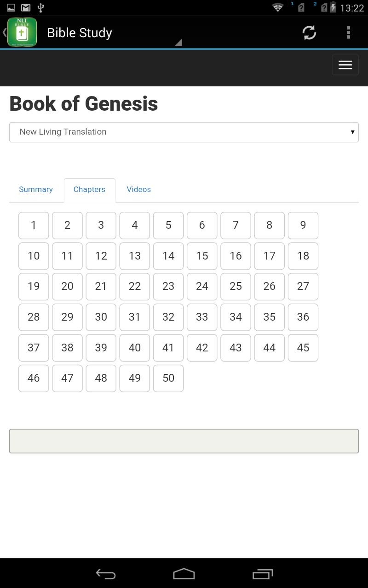
Task: Open chapter 1 of Genesis
Action: 34,225
